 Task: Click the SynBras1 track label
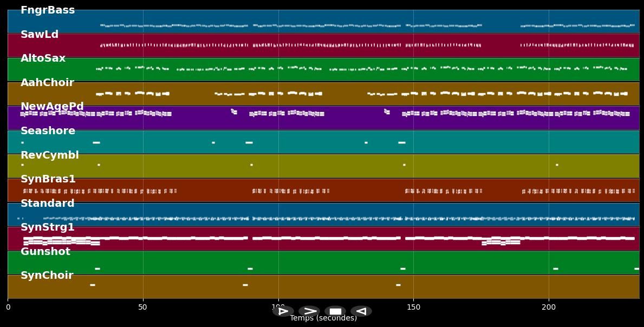(x=48, y=179)
